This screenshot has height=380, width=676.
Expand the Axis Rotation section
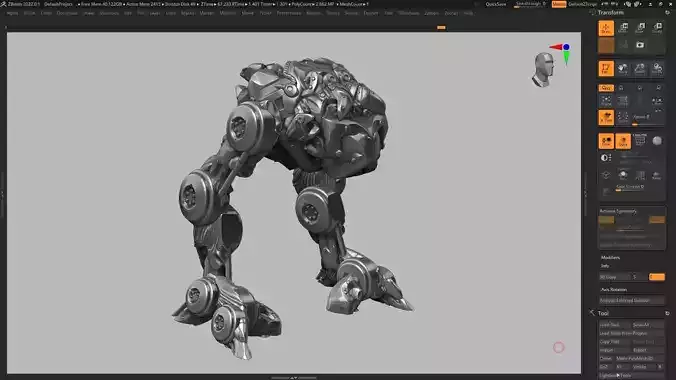614,289
